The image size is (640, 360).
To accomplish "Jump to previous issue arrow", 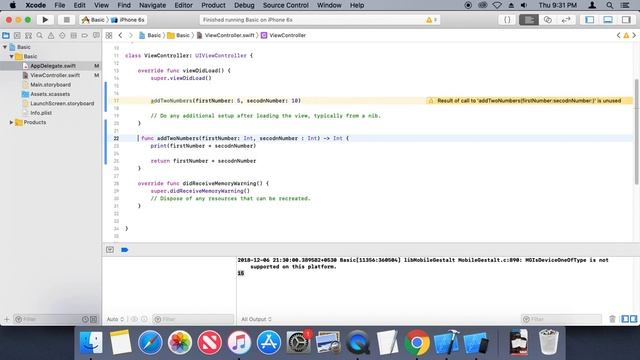I will (618, 36).
